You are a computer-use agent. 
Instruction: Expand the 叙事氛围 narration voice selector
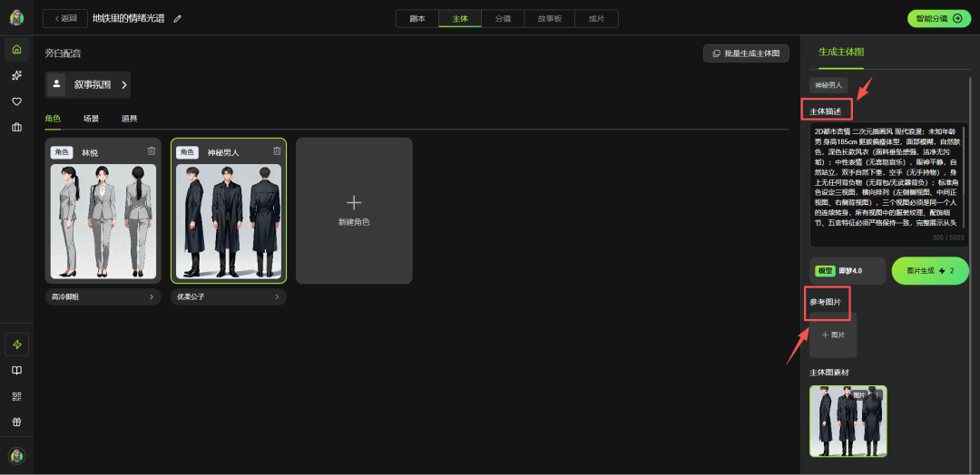pos(88,85)
